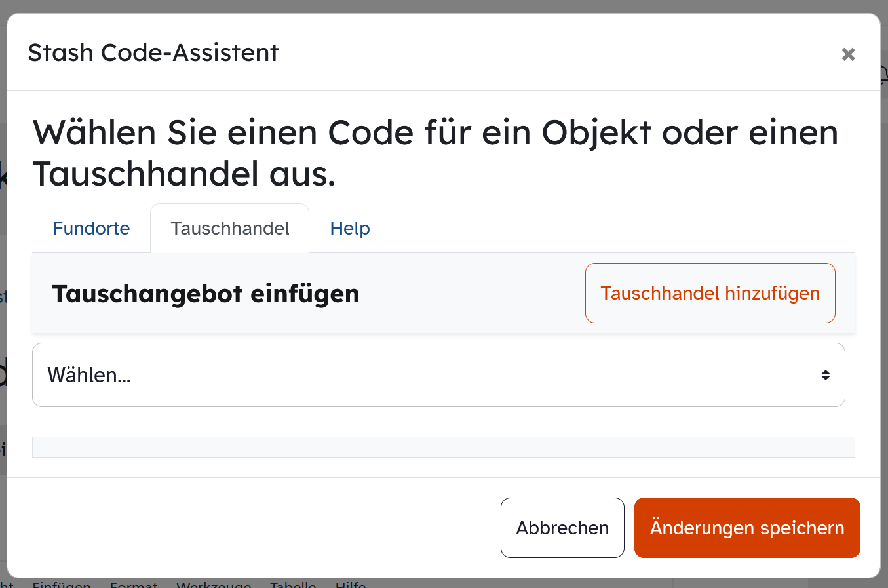Open the Format menu in the editor
The height and width of the screenshot is (588, 888).
tap(134, 584)
